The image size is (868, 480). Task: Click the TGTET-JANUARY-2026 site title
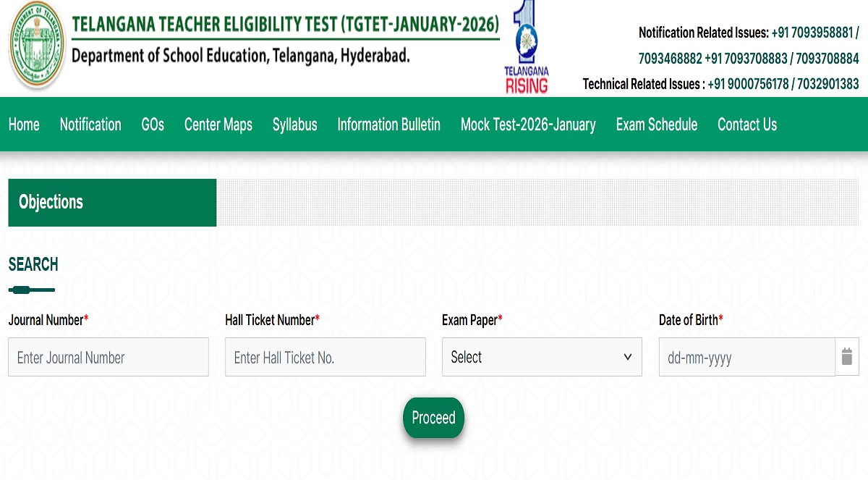[x=286, y=25]
